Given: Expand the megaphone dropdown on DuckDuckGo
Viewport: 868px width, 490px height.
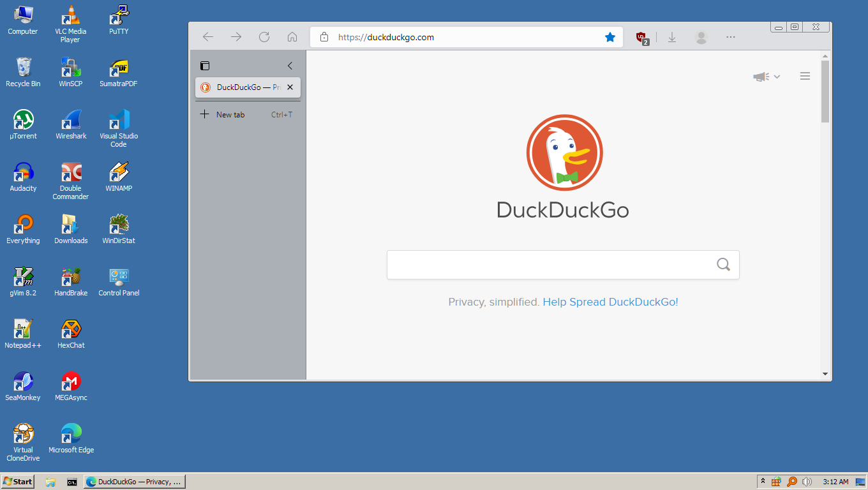Looking at the screenshot, I should click(x=767, y=77).
